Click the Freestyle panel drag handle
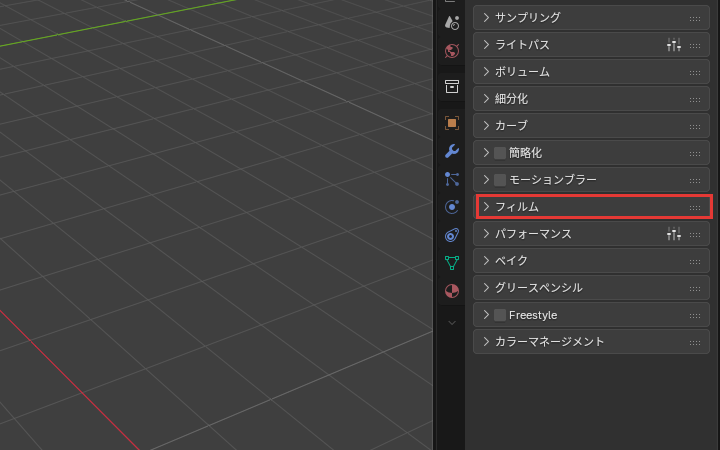This screenshot has height=450, width=720. click(x=695, y=316)
